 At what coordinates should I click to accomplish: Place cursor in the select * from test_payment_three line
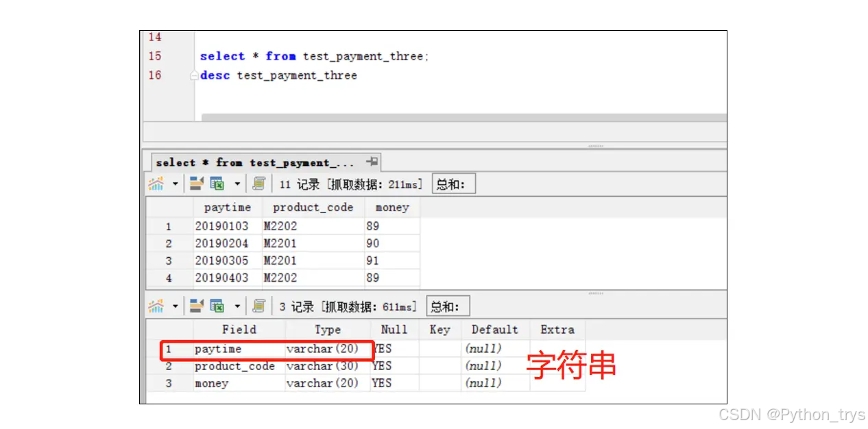[315, 56]
